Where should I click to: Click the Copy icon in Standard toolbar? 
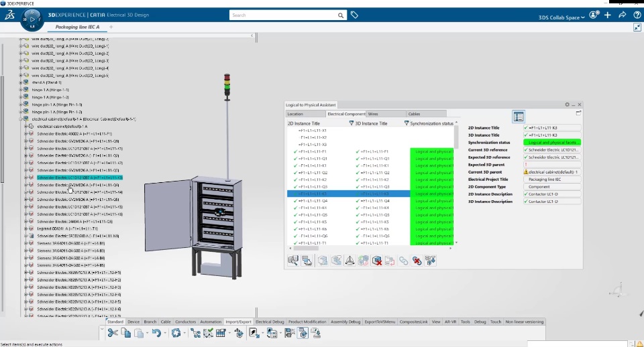[x=126, y=333]
